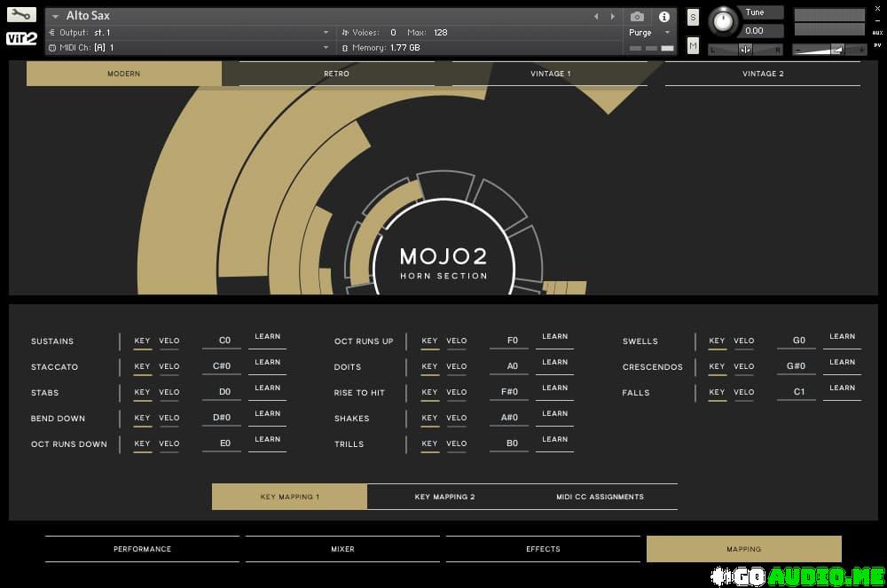Image resolution: width=887 pixels, height=588 pixels.
Task: Open the PERFORMANCE page
Action: [142, 549]
